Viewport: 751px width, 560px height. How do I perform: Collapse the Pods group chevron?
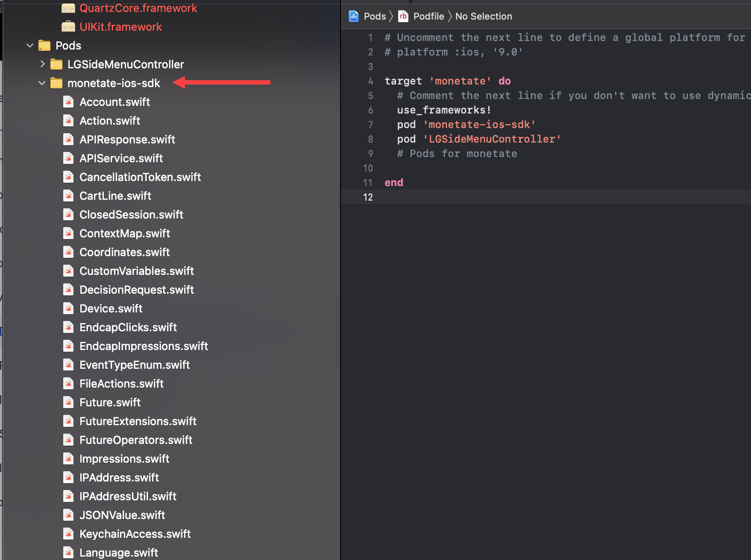30,45
